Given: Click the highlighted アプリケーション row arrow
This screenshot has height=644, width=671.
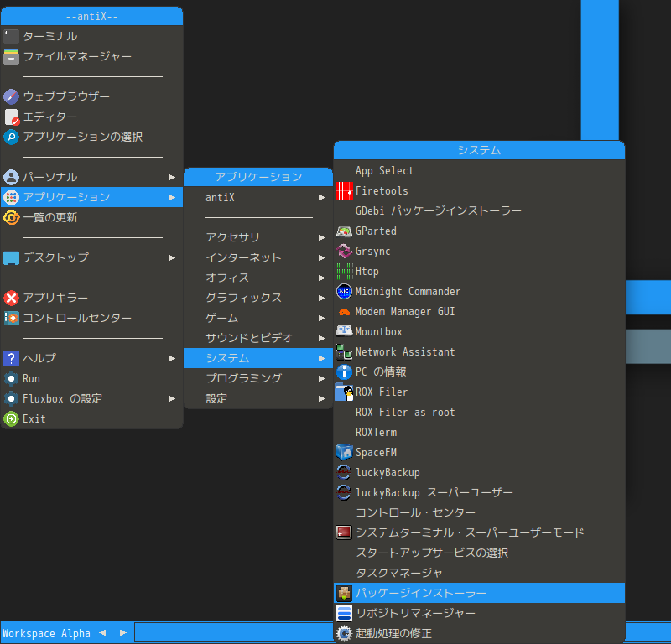Looking at the screenshot, I should (172, 197).
